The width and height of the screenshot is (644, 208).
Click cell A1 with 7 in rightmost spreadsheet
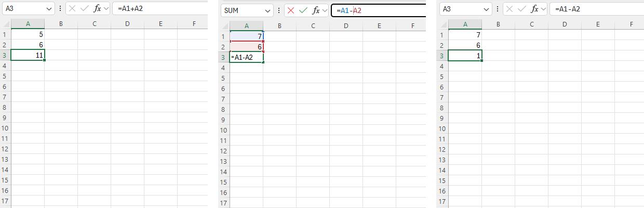465,35
